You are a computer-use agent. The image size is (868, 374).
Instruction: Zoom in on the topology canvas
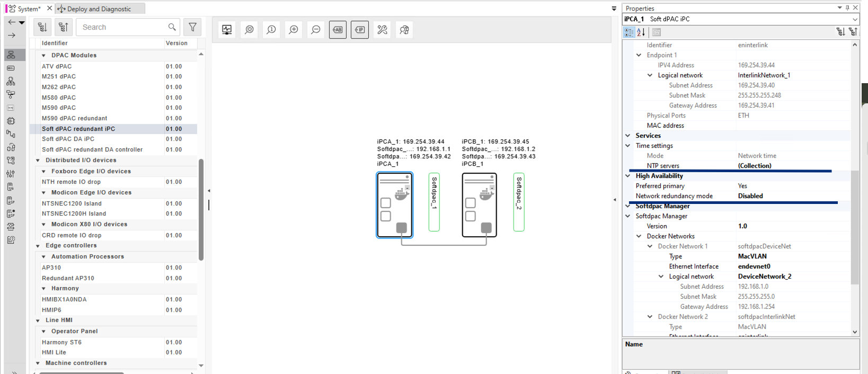pyautogui.click(x=294, y=30)
